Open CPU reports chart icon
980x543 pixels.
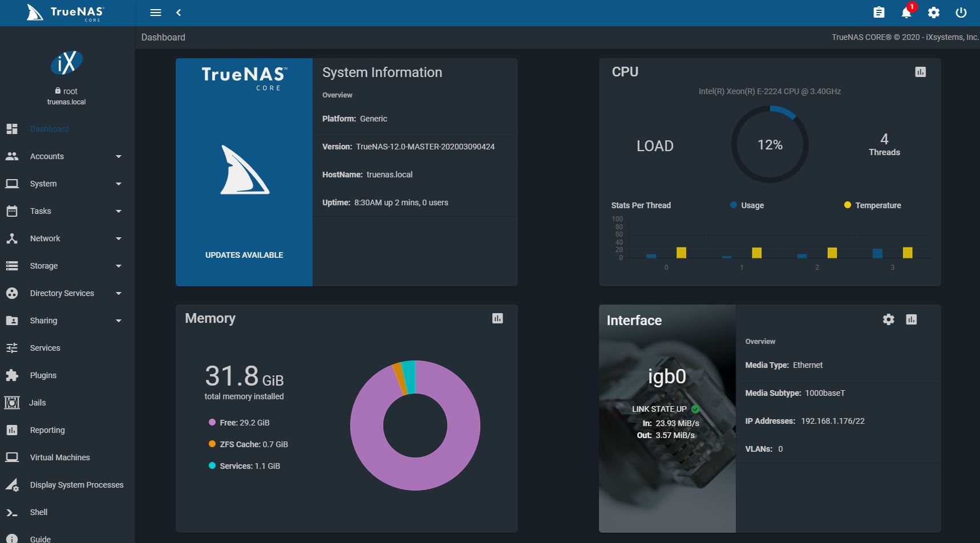[x=920, y=72]
